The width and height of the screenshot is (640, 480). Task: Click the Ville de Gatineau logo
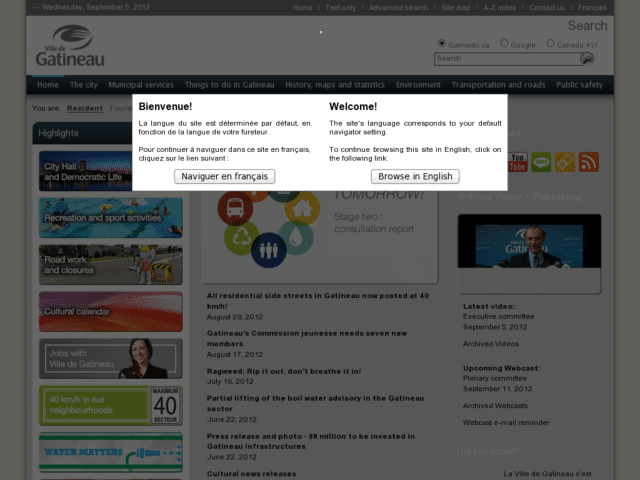tap(70, 46)
